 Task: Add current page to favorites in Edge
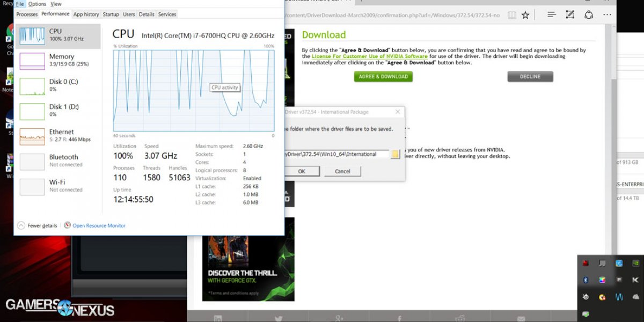click(x=525, y=15)
